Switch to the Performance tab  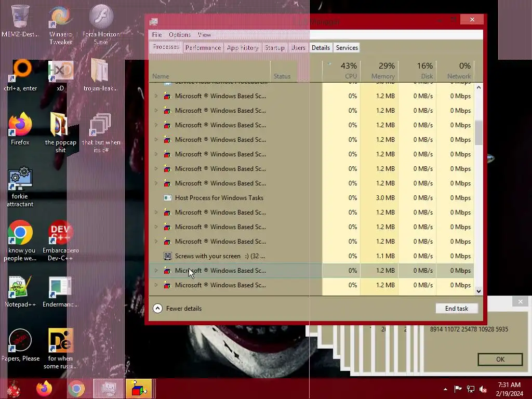coord(203,48)
